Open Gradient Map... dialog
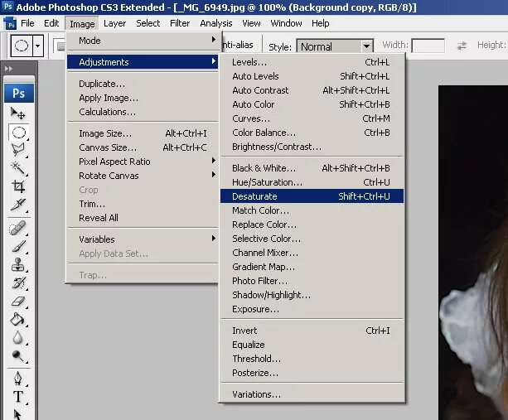This screenshot has width=508, height=420. pyautogui.click(x=312, y=267)
